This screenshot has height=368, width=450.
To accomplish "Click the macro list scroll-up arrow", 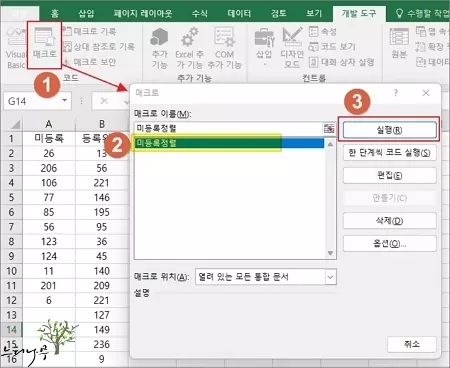I will coord(330,144).
